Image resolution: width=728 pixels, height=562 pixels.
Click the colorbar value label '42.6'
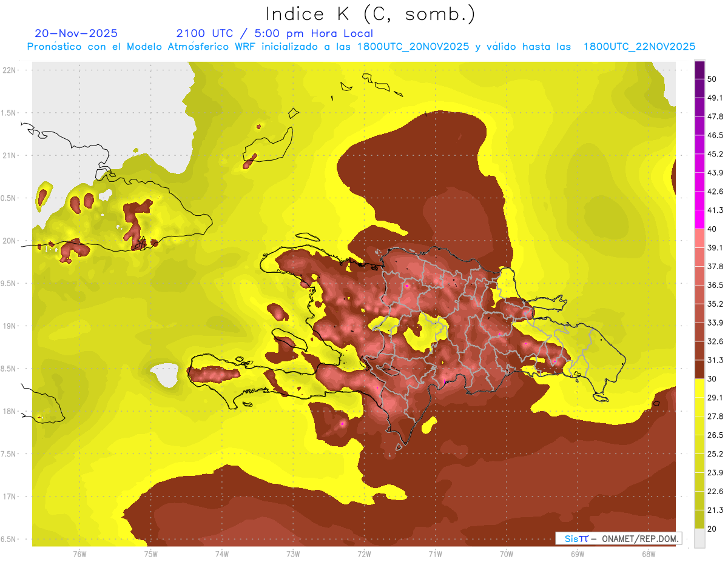pyautogui.click(x=715, y=192)
